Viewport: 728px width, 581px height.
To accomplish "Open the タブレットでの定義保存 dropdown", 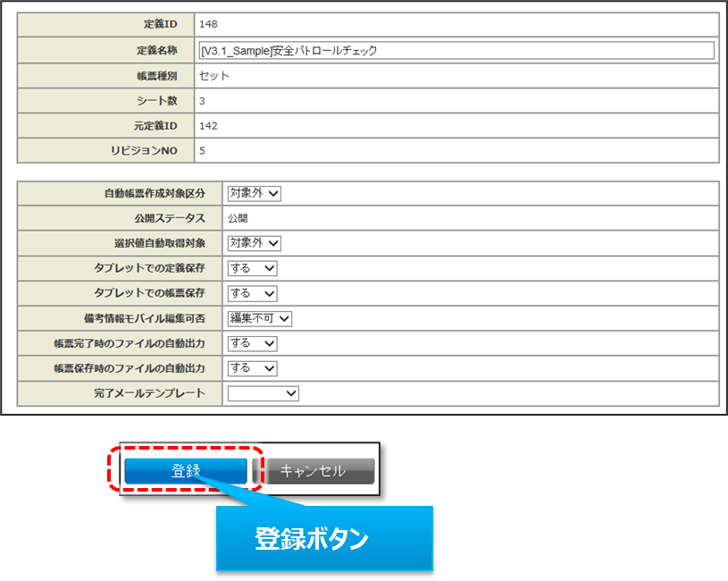I will coord(252,268).
